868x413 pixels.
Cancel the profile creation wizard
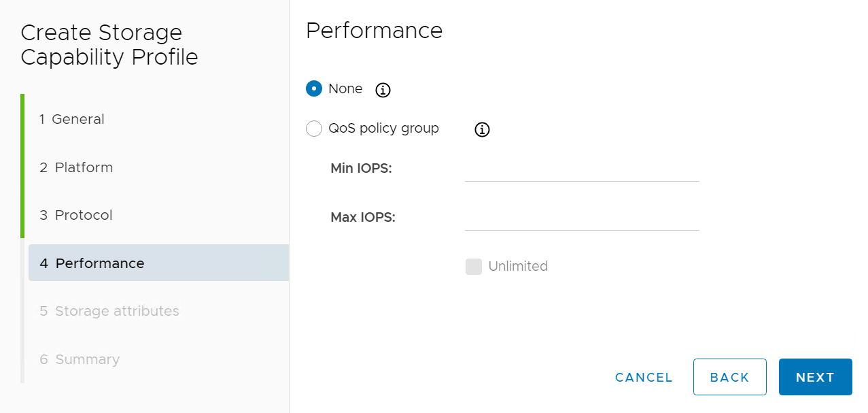click(644, 378)
